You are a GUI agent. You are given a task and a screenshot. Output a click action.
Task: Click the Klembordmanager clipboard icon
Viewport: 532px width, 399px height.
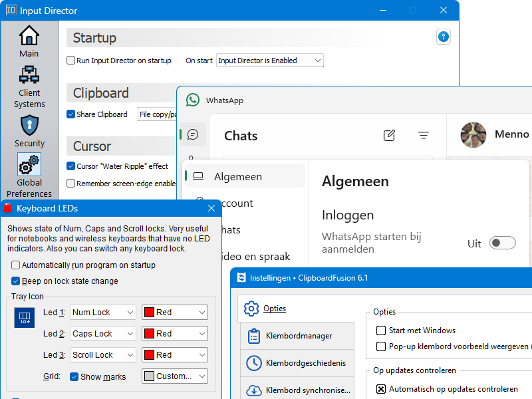click(x=254, y=336)
